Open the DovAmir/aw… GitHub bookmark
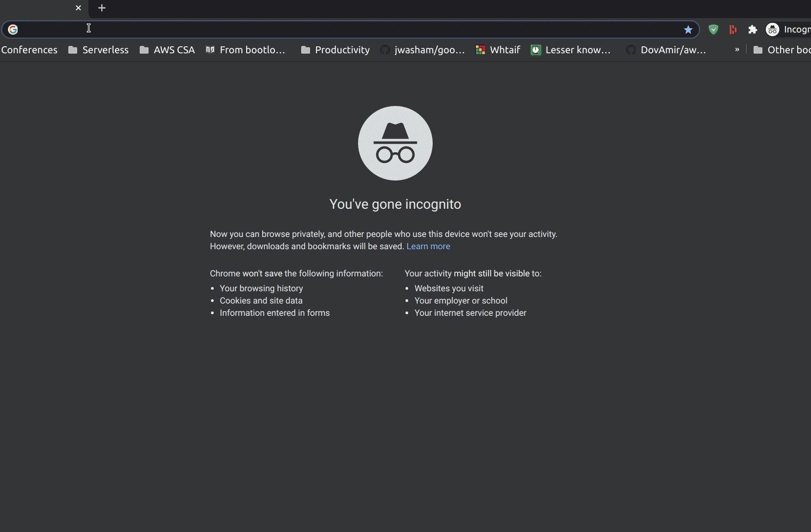The height and width of the screenshot is (532, 811). (x=666, y=50)
